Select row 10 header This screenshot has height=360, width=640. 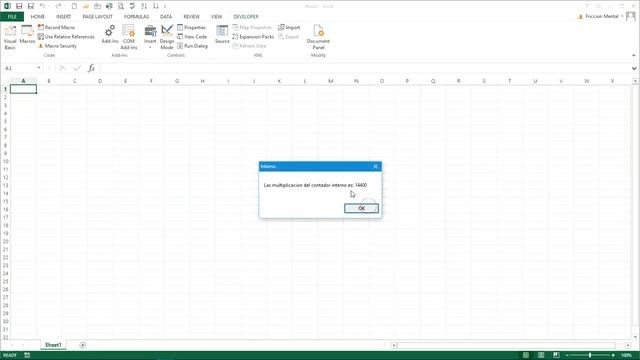pos(5,161)
